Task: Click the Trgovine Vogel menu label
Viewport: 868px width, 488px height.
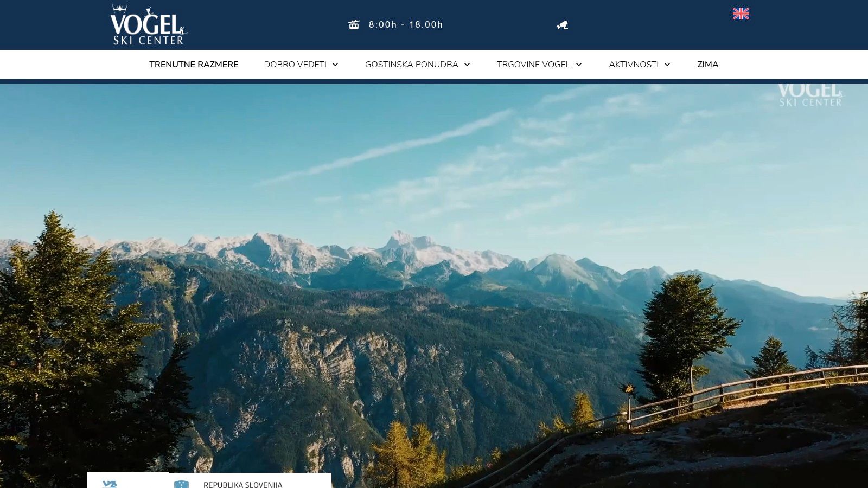Action: 533,65
